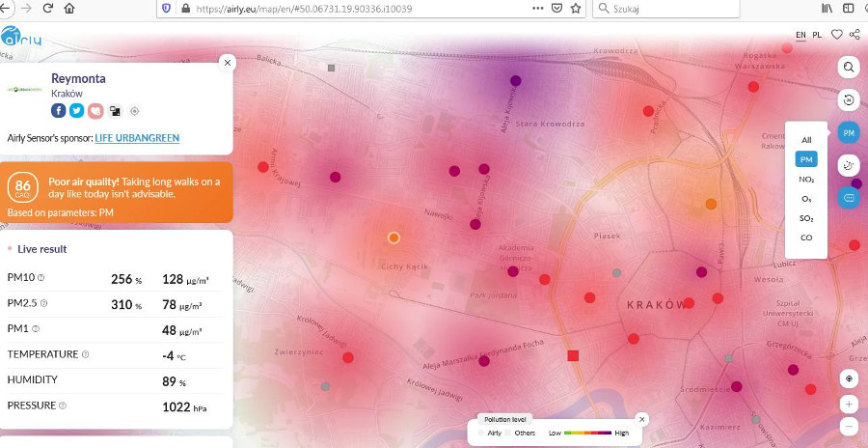Viewport: 868px width, 448px height.
Task: Close the Reymonta sensor panel
Action: pyautogui.click(x=228, y=63)
